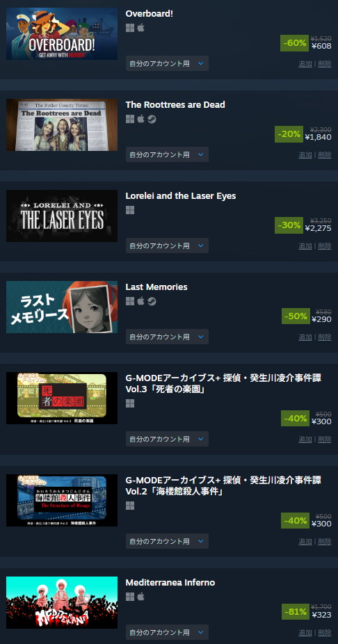Open the Overboard! game thumbnail

pos(62,33)
